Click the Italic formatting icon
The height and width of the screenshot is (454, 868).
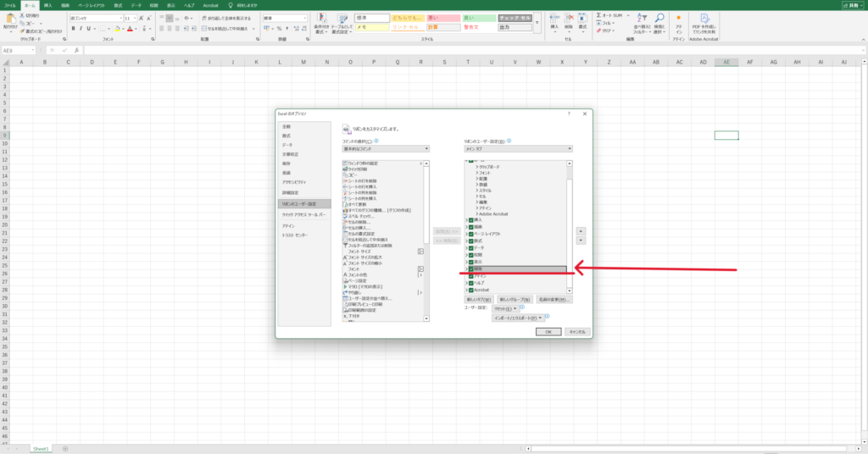coord(81,28)
